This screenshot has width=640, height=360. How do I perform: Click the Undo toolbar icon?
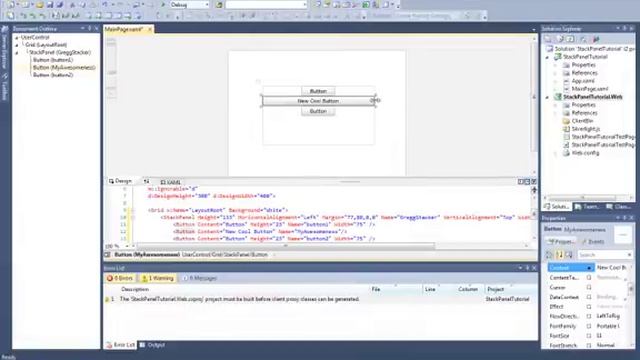pyautogui.click(x=104, y=5)
